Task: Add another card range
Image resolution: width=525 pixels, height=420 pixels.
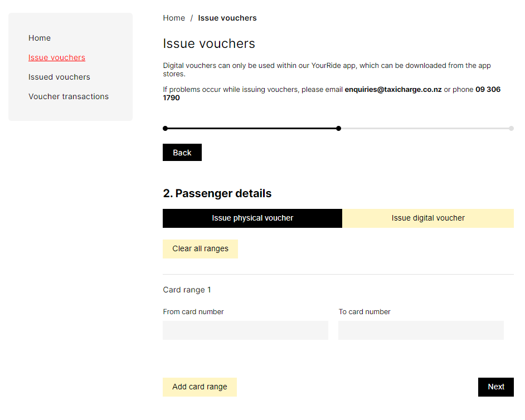Action: tap(200, 387)
